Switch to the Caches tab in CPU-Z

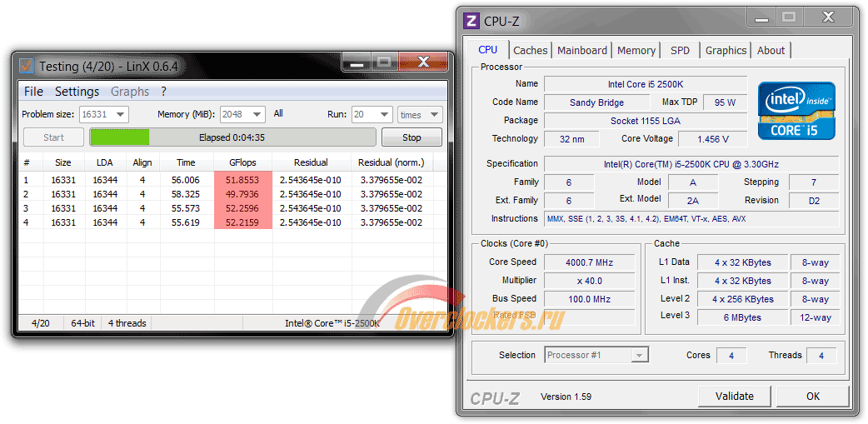531,50
